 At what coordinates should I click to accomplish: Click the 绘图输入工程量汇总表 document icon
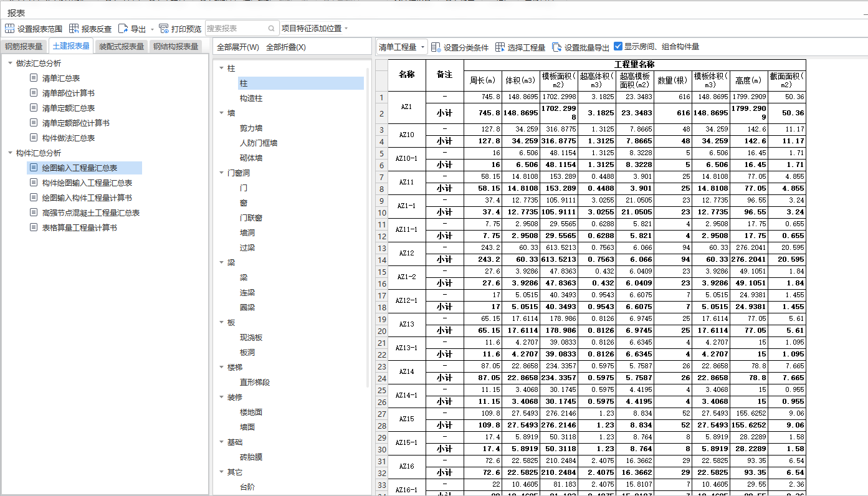click(34, 168)
